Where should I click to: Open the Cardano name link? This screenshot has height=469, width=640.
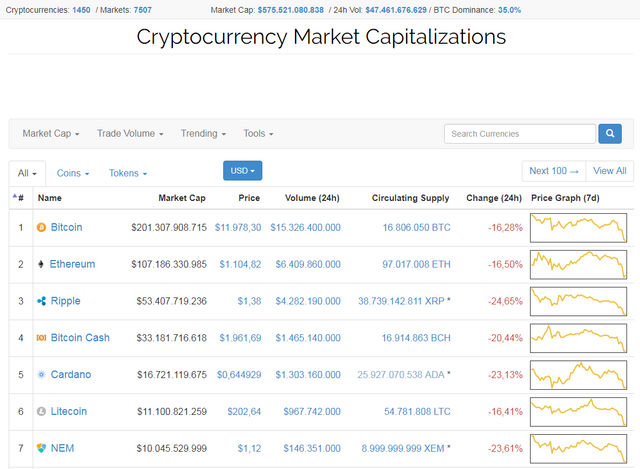click(71, 374)
